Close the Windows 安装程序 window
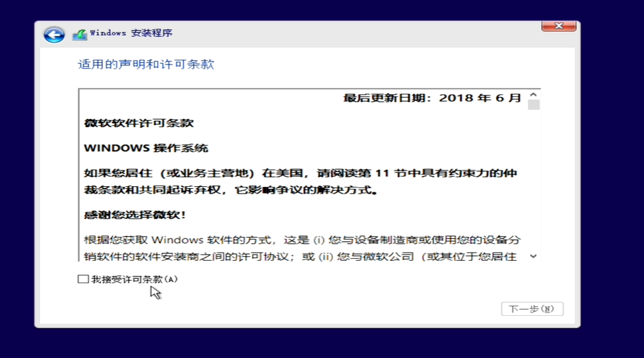Screen dimensions: 644x358 558,26
